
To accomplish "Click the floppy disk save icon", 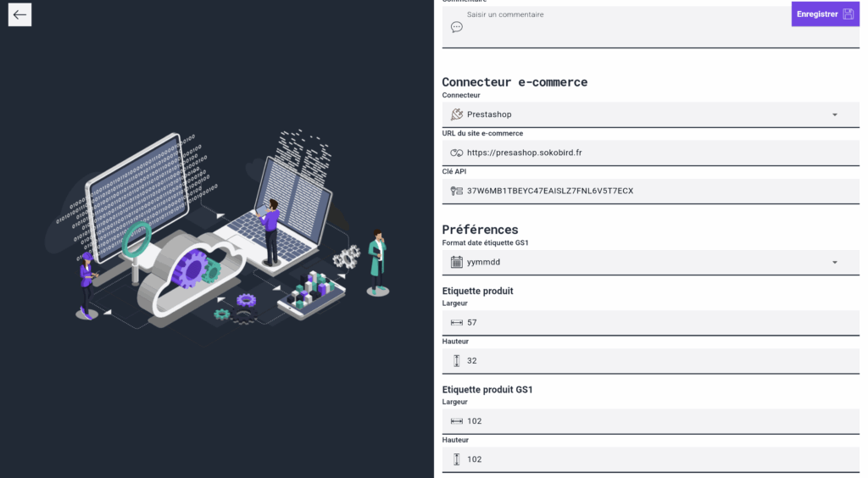I will click(848, 14).
